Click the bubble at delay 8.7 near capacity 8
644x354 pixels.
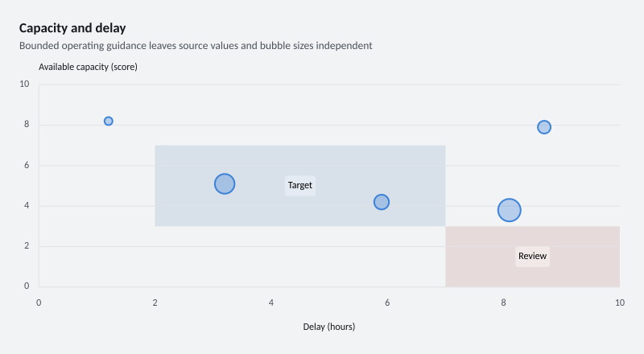[x=544, y=127]
